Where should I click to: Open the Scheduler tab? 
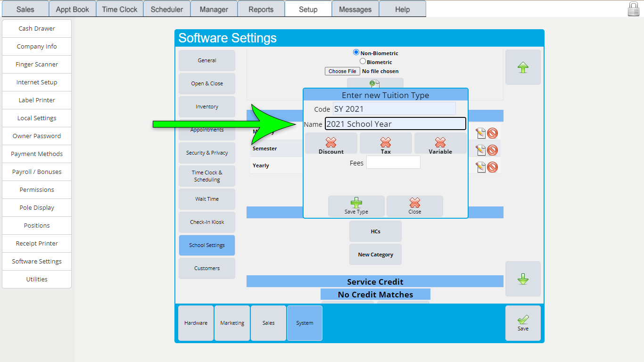(x=167, y=9)
